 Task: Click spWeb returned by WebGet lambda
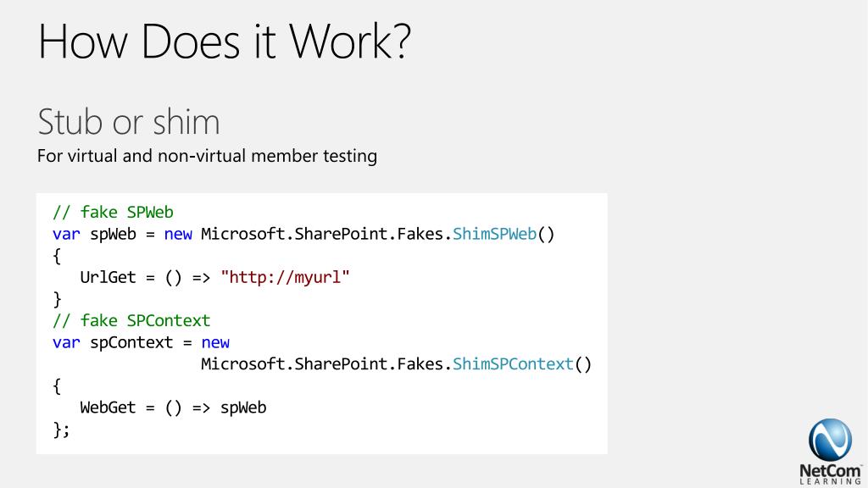tap(243, 408)
